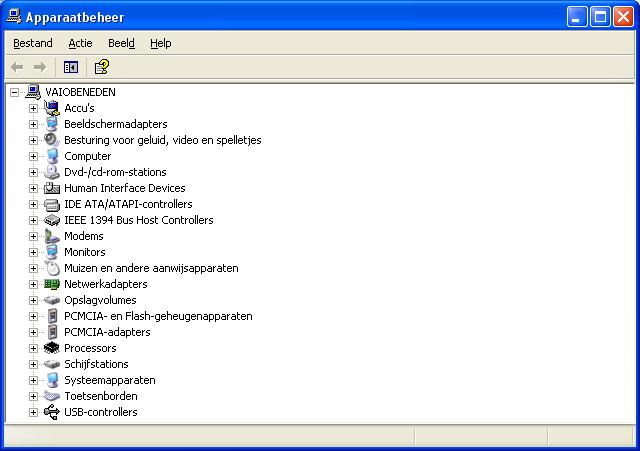Select the VAIOBENEDEN label

80,92
